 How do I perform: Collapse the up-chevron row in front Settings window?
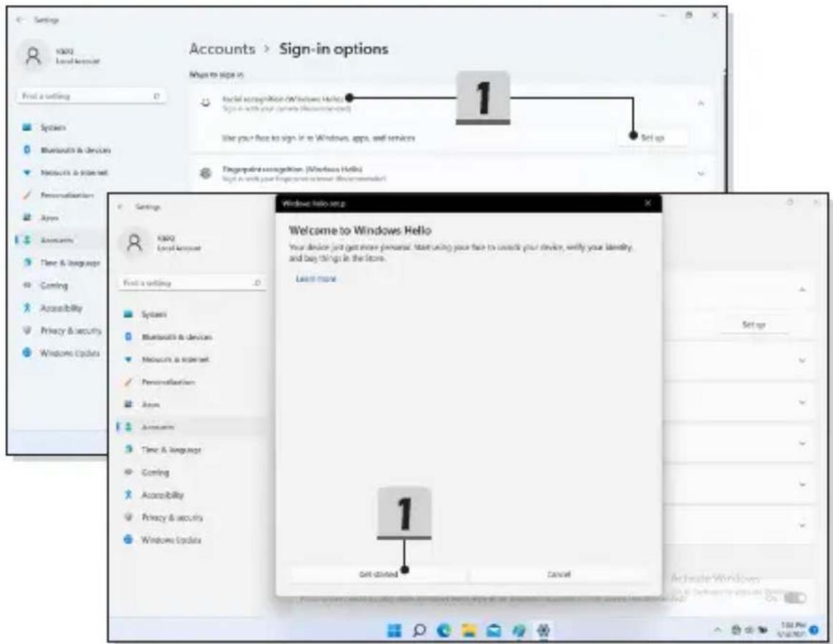pyautogui.click(x=801, y=290)
